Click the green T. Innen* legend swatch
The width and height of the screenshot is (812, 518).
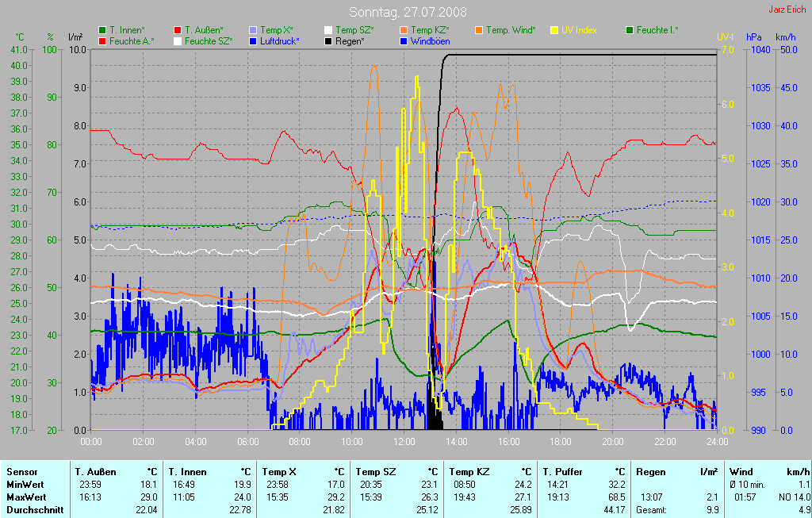[102, 31]
